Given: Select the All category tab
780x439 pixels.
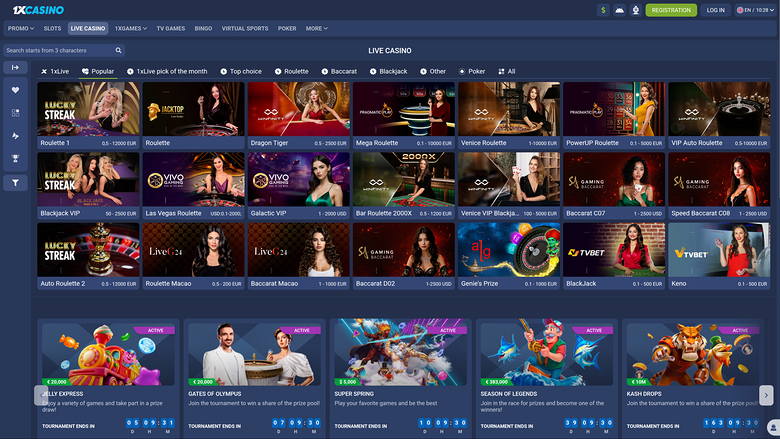Looking at the screenshot, I should point(507,72).
